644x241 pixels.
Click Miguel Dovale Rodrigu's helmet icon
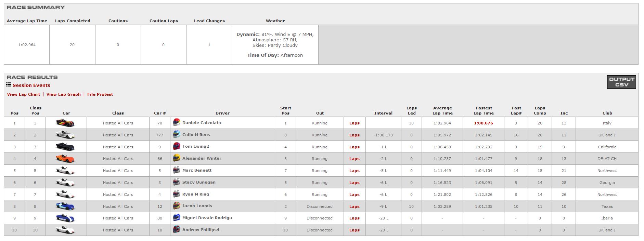click(177, 218)
